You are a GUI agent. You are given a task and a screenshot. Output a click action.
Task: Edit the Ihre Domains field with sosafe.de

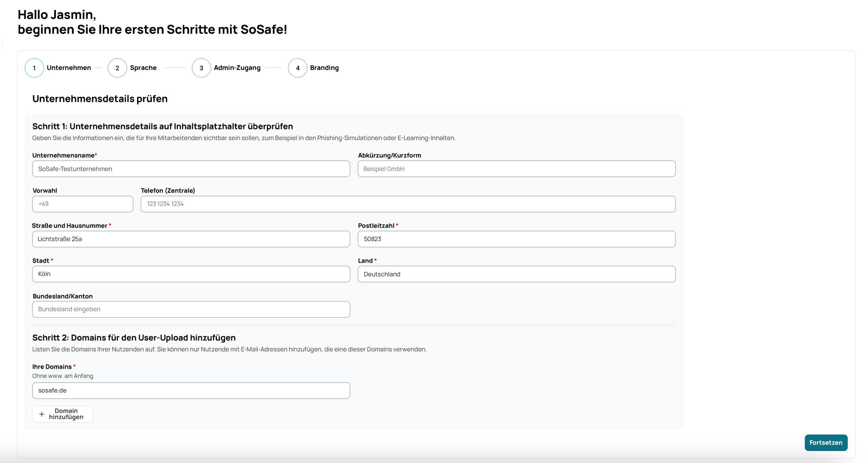tap(191, 391)
